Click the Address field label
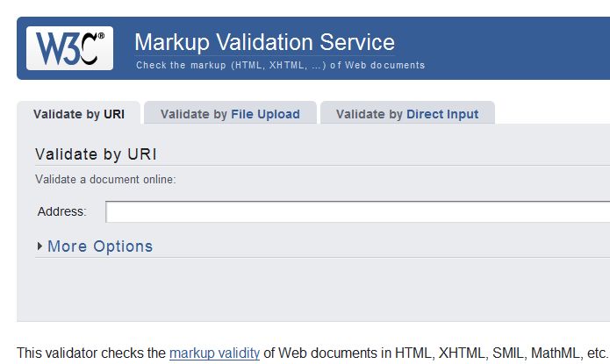Screen dimensions: 610x364 point(62,211)
